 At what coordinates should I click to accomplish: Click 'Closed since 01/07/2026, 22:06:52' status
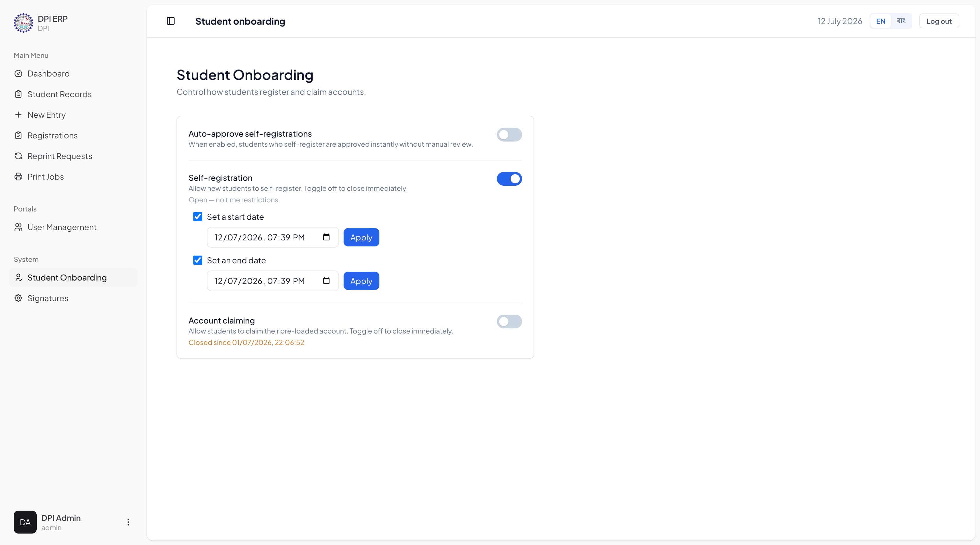(246, 342)
